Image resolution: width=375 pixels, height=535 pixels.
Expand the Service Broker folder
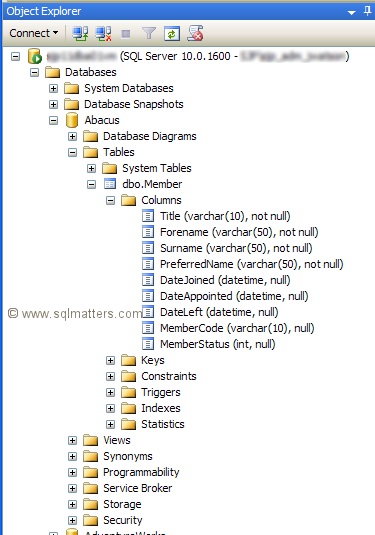72,489
